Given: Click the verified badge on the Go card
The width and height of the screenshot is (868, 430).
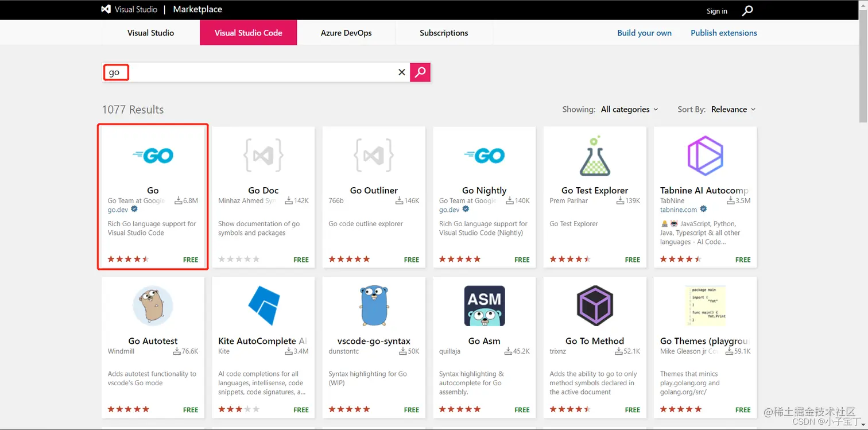Looking at the screenshot, I should click(x=134, y=210).
